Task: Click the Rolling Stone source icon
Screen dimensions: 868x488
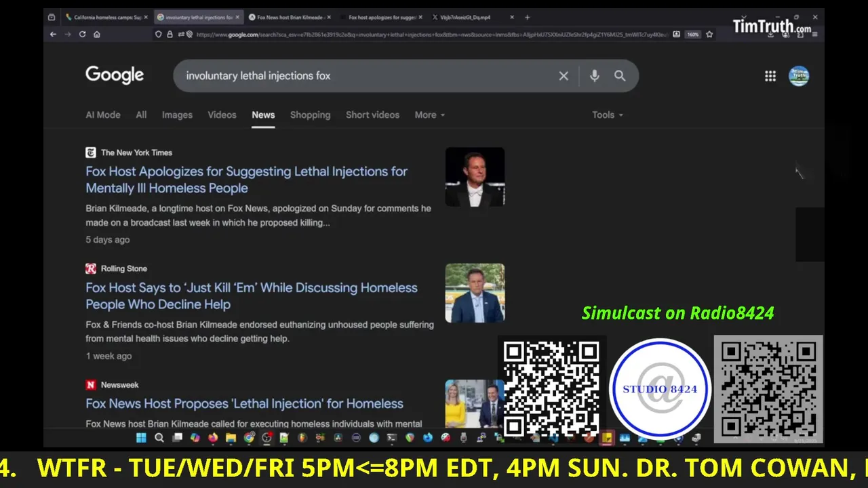Action: (91, 268)
